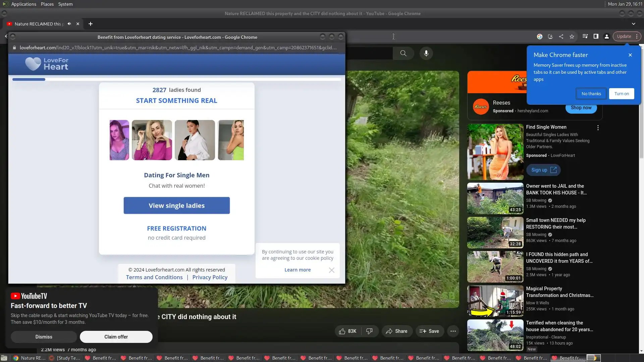Click View single ladies button
Image resolution: width=644 pixels, height=362 pixels.
[x=176, y=205]
